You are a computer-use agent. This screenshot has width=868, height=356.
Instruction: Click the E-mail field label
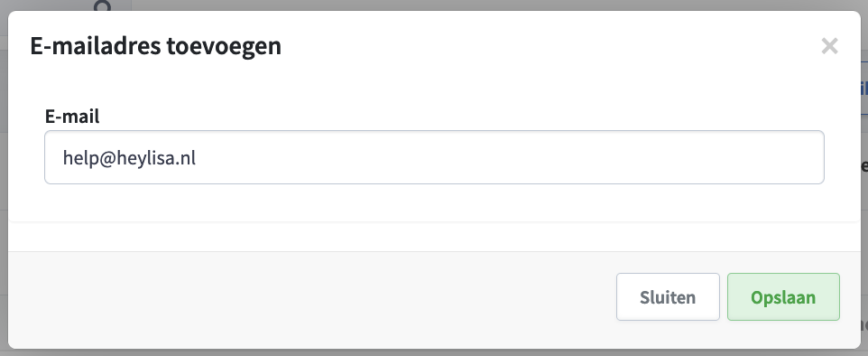[72, 117]
